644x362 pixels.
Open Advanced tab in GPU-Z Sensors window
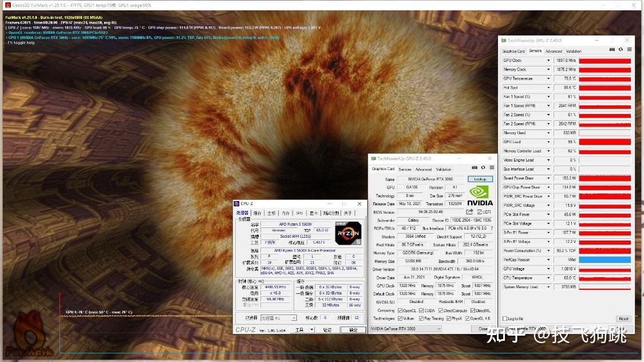coord(553,51)
